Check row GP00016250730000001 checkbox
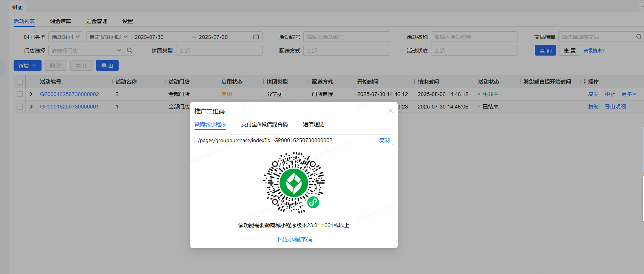The image size is (644, 274). [20, 107]
